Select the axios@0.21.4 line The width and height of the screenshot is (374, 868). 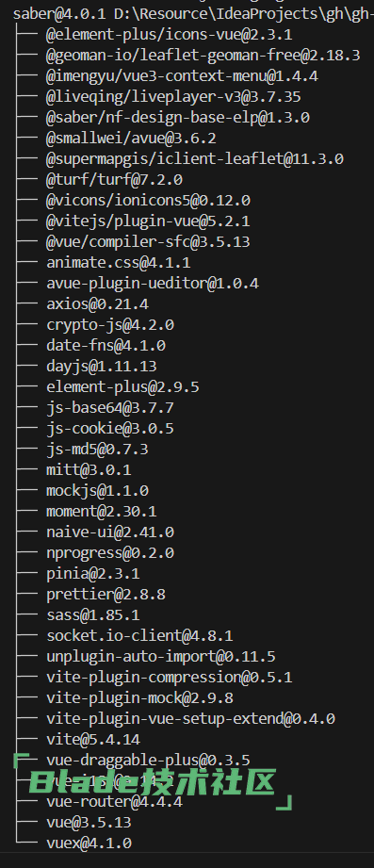(97, 303)
